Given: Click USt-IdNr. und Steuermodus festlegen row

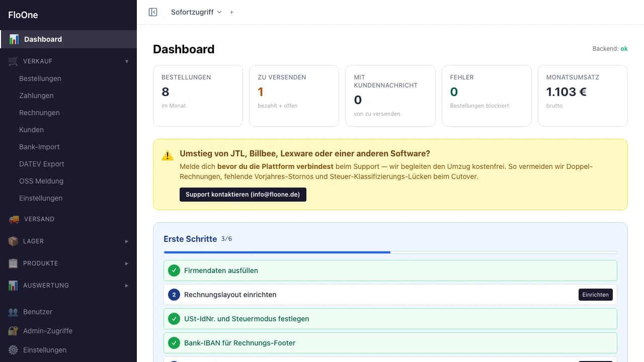Looking at the screenshot, I should (x=390, y=319).
